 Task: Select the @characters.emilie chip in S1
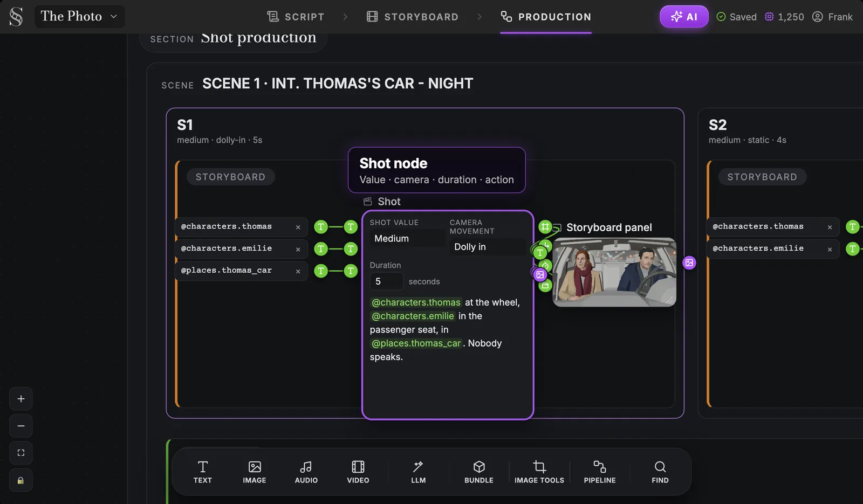point(241,249)
